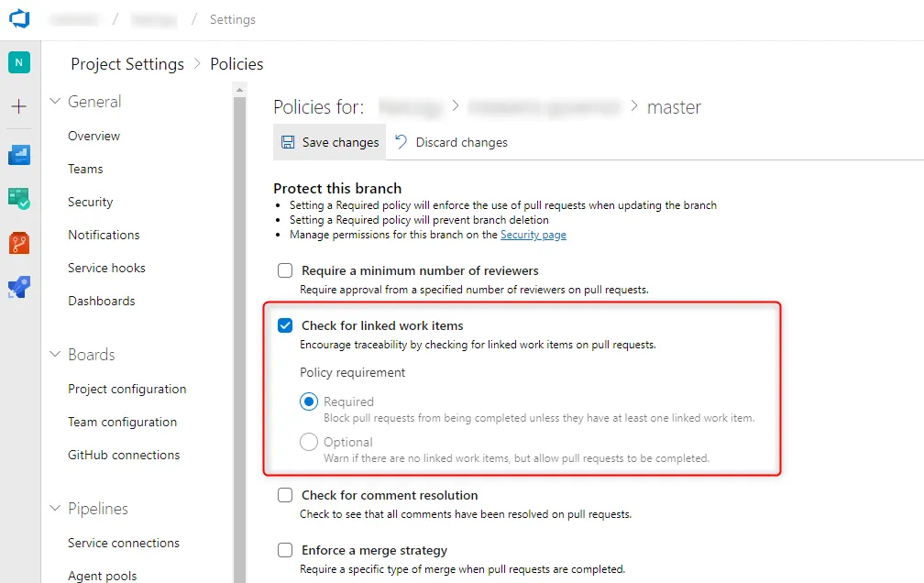Image resolution: width=924 pixels, height=583 pixels.
Task: Open Test Plans sidebar icon
Action: point(19,198)
